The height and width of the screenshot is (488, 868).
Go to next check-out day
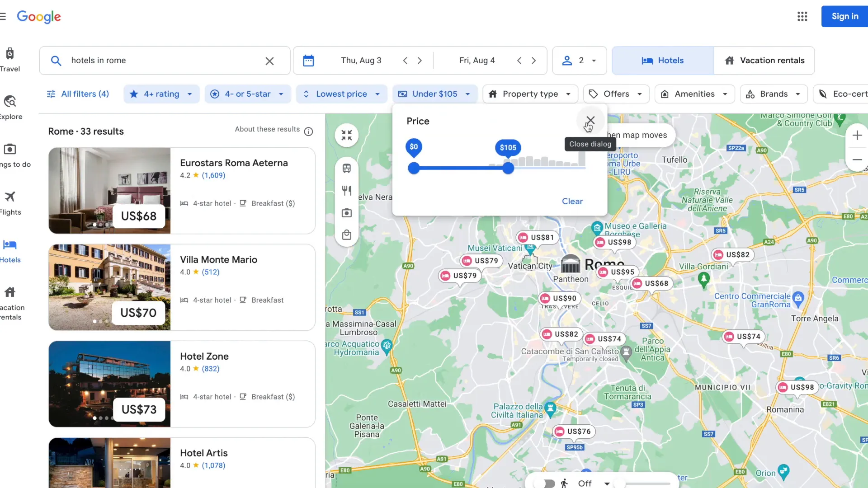(533, 61)
